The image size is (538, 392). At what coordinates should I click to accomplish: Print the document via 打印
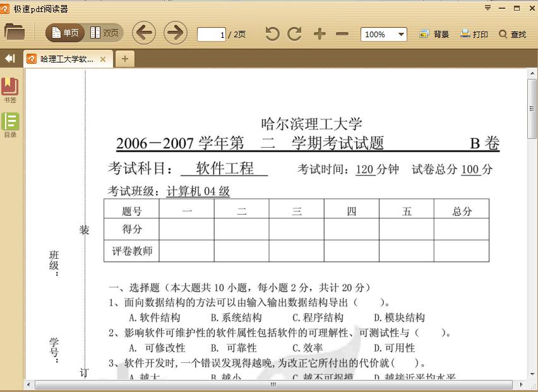pyautogui.click(x=474, y=34)
